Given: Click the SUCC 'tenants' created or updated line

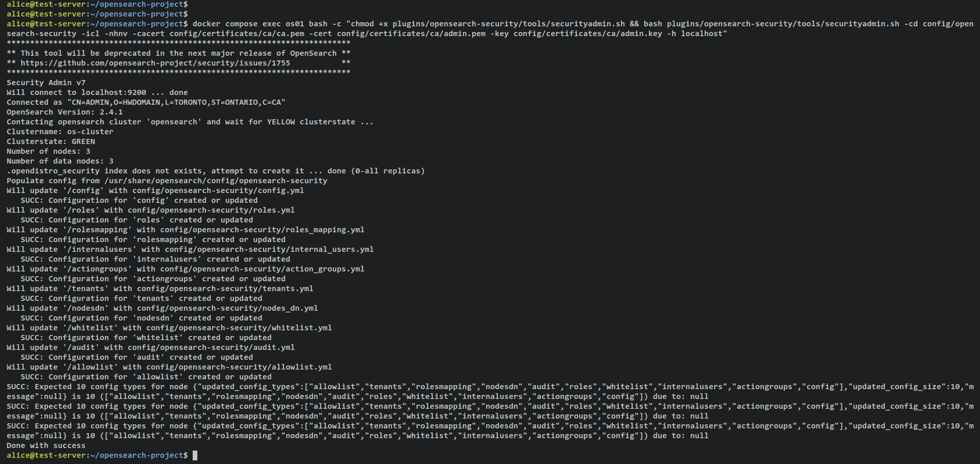Looking at the screenshot, I should click(x=142, y=298).
